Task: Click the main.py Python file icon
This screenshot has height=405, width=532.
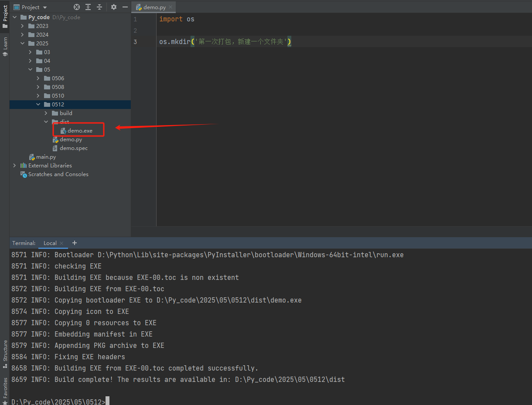Action: [x=32, y=157]
